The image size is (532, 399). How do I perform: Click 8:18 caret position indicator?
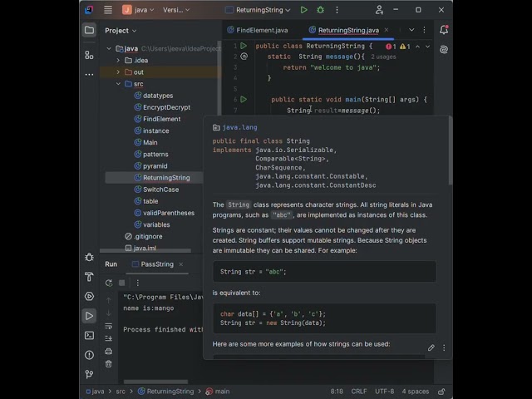(337, 392)
